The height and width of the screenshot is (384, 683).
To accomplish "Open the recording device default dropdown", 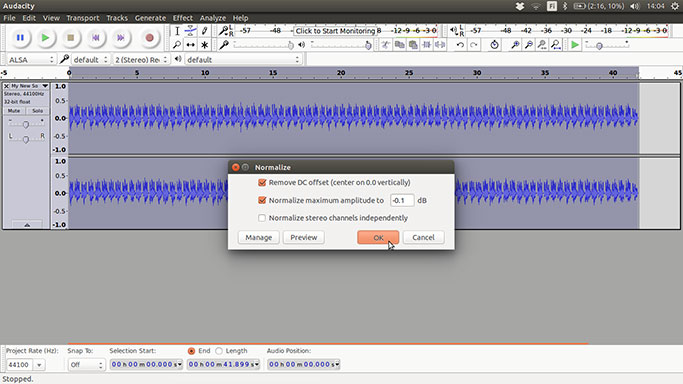I will click(90, 60).
